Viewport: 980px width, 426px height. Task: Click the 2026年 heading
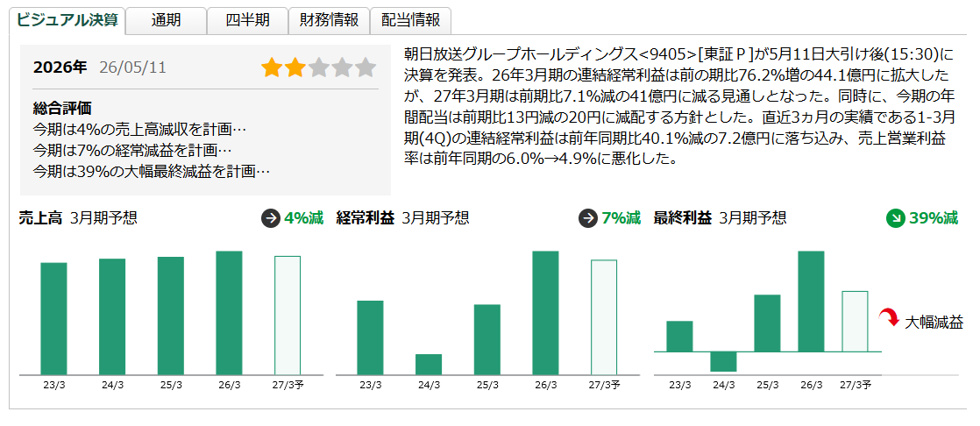pos(60,67)
